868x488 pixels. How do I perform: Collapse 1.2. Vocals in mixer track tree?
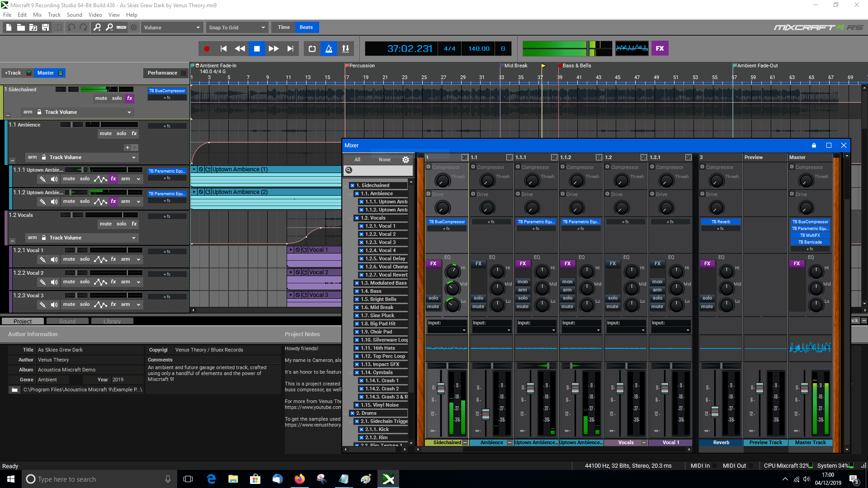click(x=351, y=218)
